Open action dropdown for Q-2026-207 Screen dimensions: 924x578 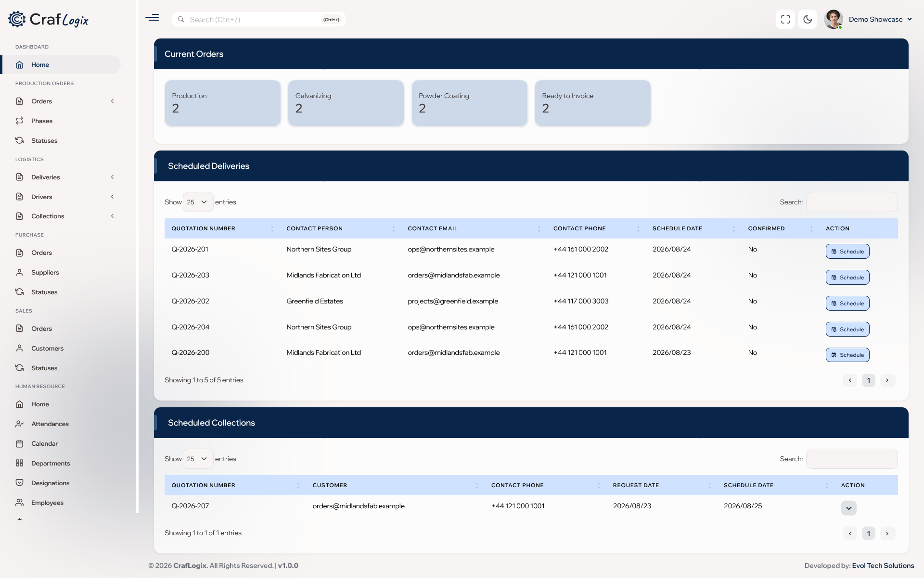coord(849,508)
